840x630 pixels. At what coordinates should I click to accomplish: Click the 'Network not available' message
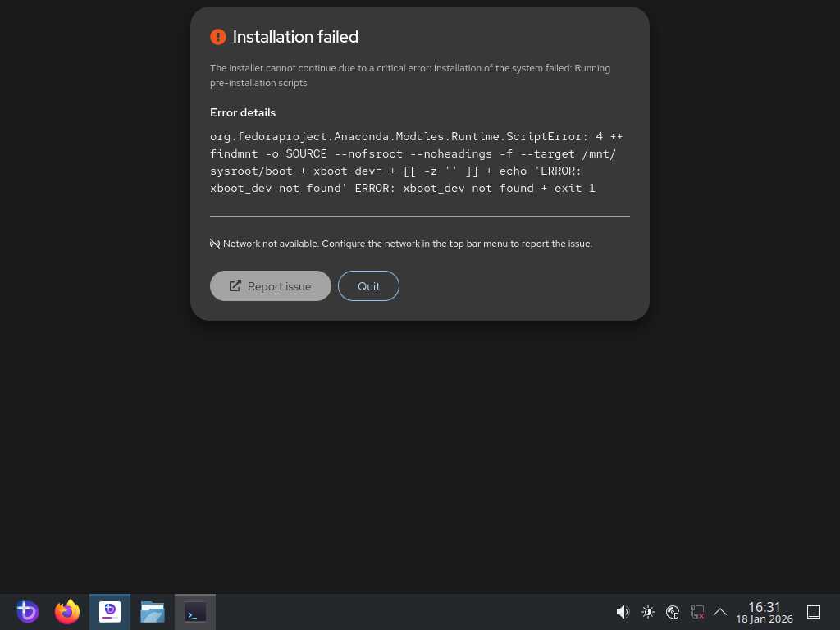(408, 244)
